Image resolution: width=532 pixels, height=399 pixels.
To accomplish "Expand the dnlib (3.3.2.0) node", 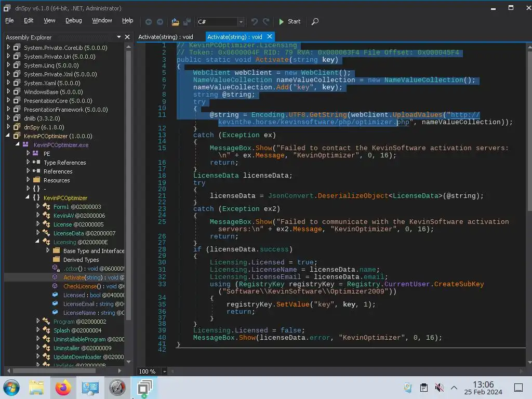I will [x=8, y=118].
